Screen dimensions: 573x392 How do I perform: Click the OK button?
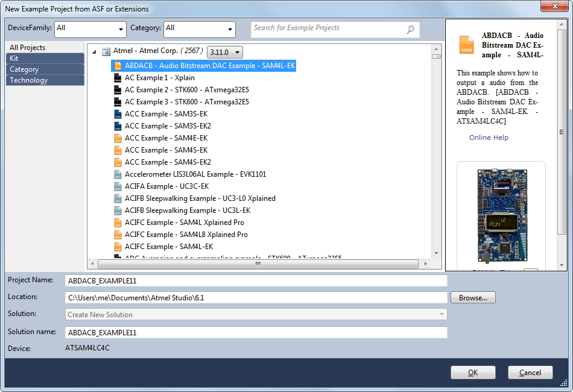click(x=473, y=372)
